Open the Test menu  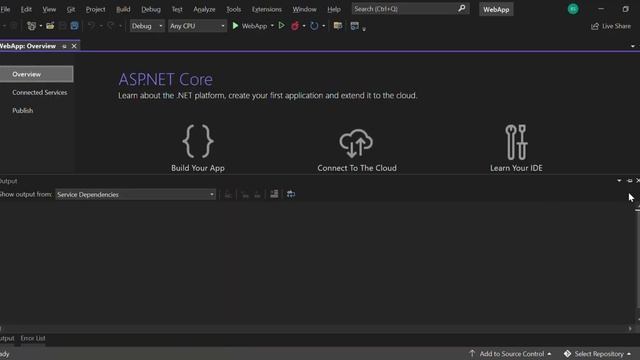[x=177, y=9]
